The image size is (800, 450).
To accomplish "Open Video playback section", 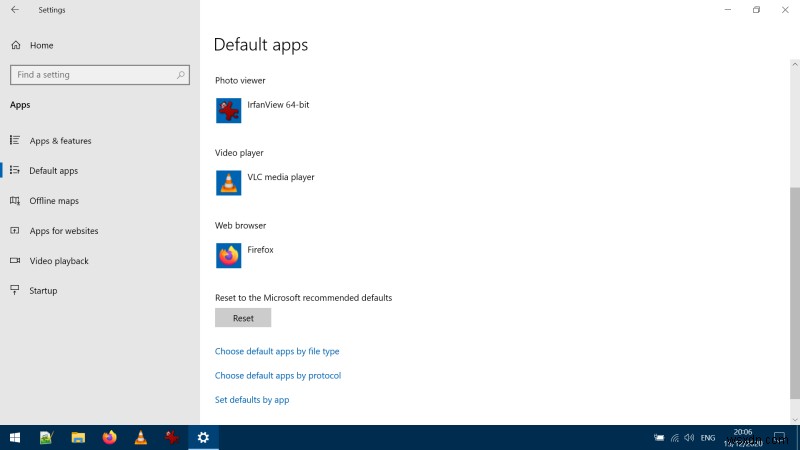I will click(x=59, y=261).
